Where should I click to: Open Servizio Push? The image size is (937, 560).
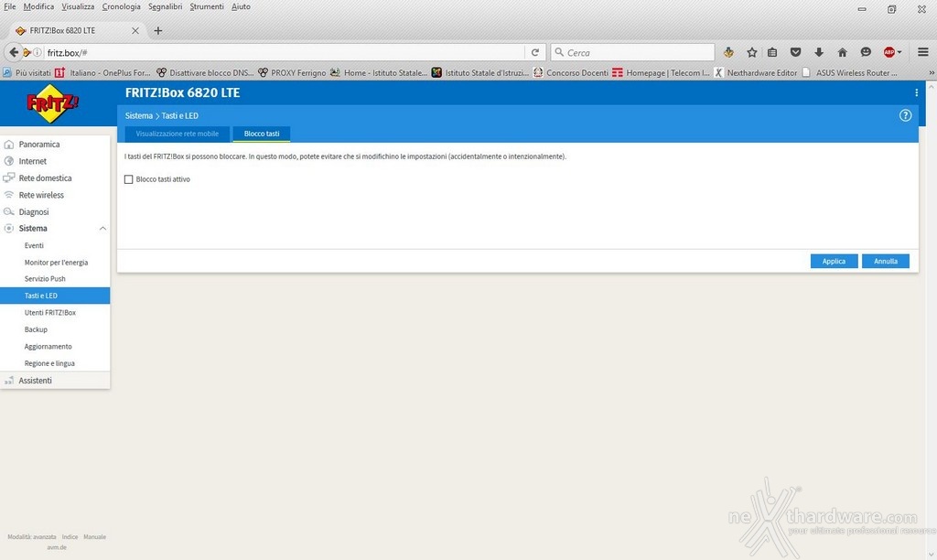click(45, 278)
